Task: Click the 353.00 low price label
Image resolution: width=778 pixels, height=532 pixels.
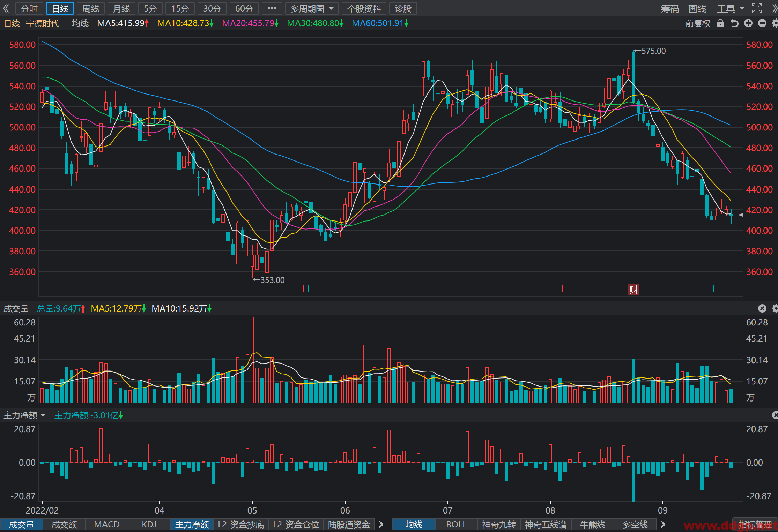Action: [272, 280]
